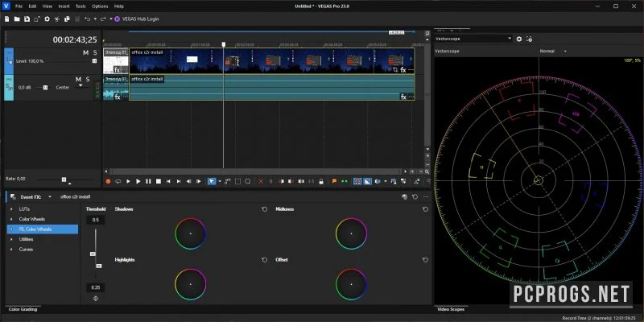Open VEGAS Hub Login

click(x=137, y=19)
